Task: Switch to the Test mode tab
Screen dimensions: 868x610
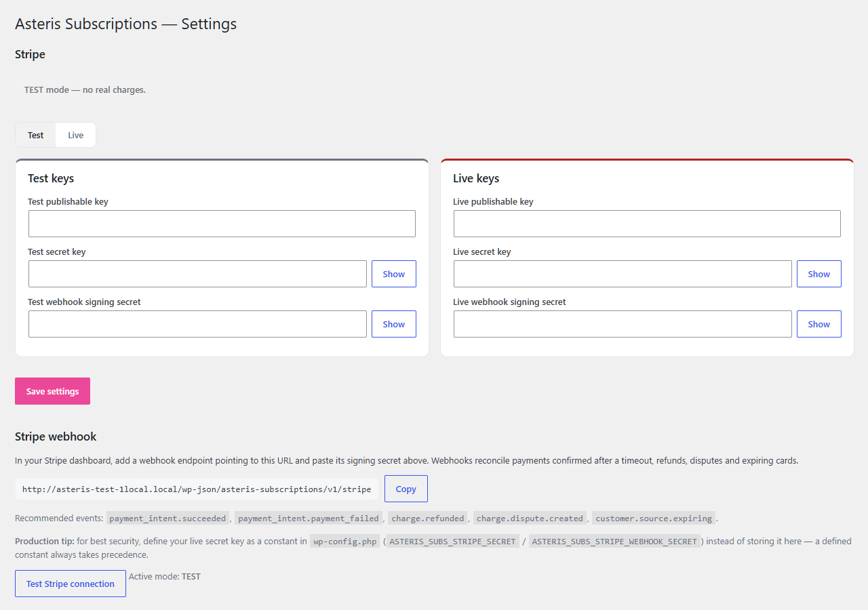Action: tap(36, 135)
